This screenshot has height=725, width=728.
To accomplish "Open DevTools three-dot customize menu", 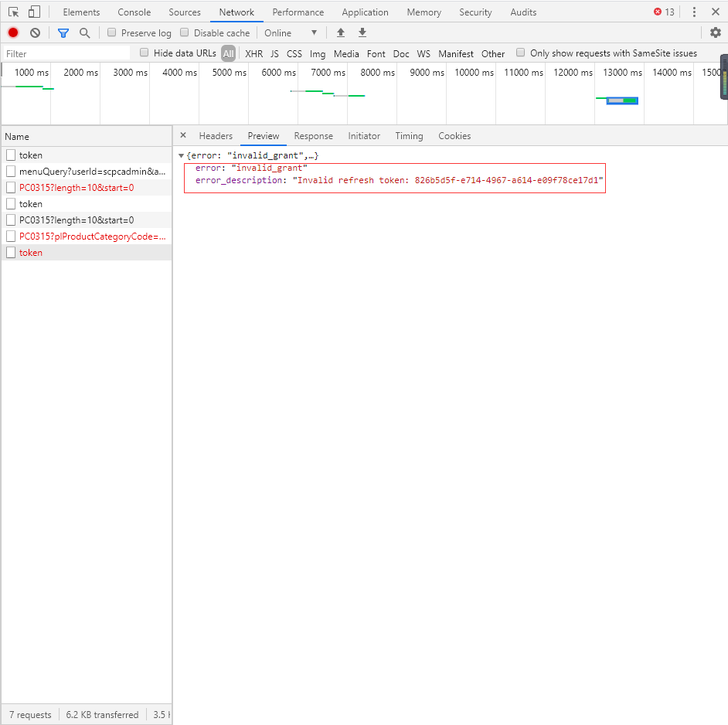I will tap(694, 12).
